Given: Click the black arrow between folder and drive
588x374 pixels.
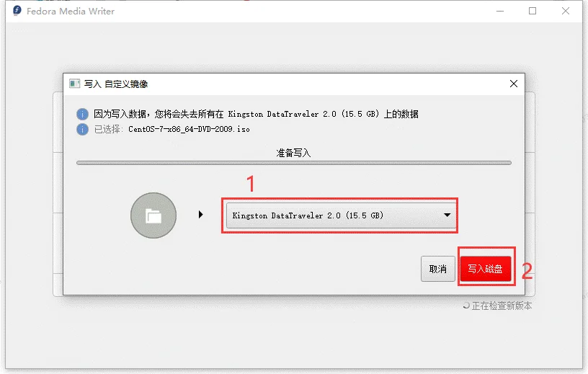Looking at the screenshot, I should point(200,215).
